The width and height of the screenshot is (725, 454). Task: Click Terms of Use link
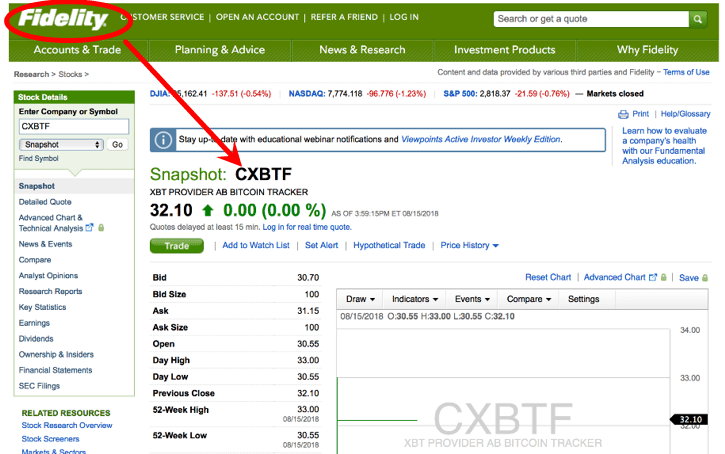click(686, 72)
